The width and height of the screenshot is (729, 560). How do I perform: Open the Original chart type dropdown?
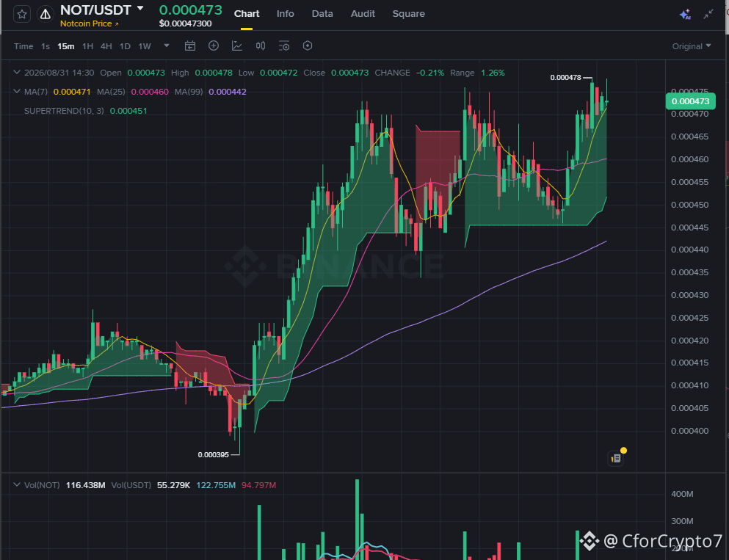(692, 46)
